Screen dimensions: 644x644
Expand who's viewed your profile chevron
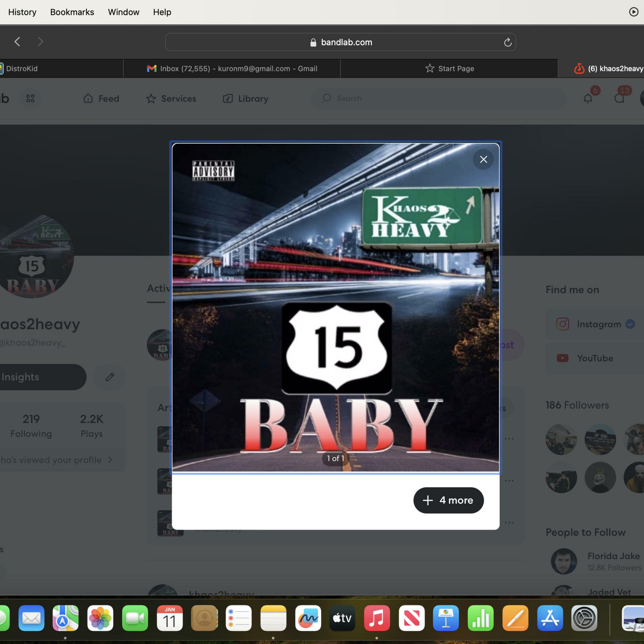[110, 460]
